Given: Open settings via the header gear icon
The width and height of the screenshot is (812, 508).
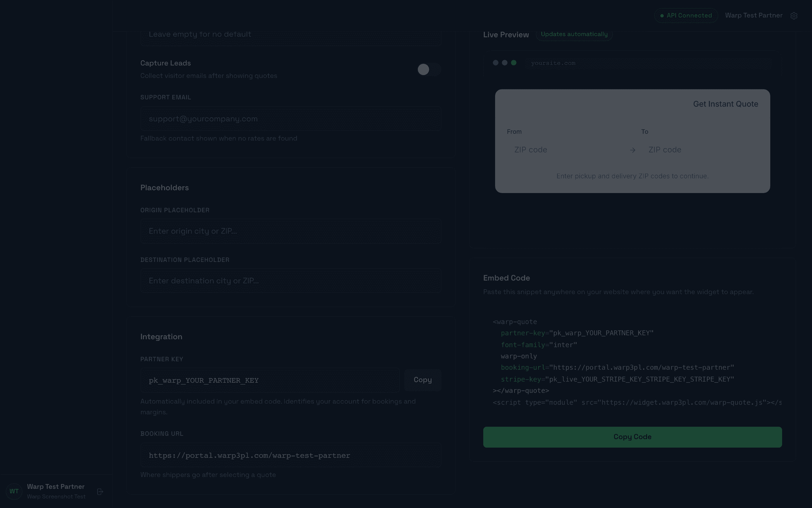Looking at the screenshot, I should 794,16.
